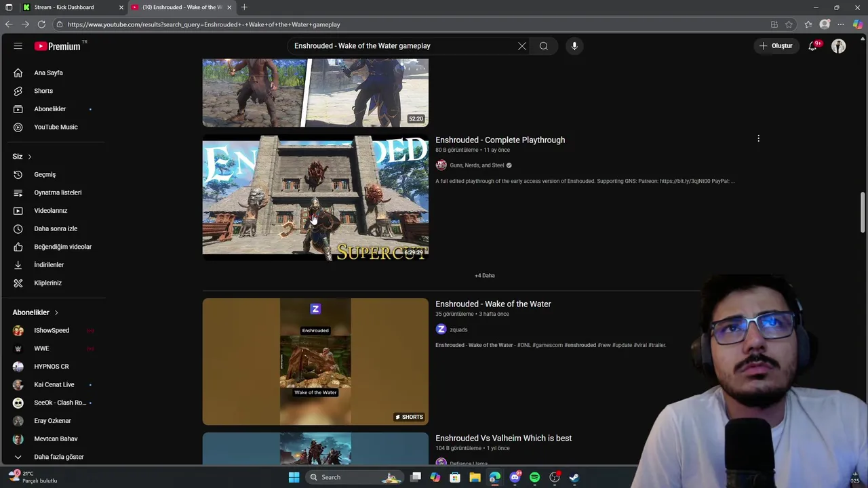Open Eray Ozkenar channel
This screenshot has width=868, height=488.
pyautogui.click(x=53, y=421)
